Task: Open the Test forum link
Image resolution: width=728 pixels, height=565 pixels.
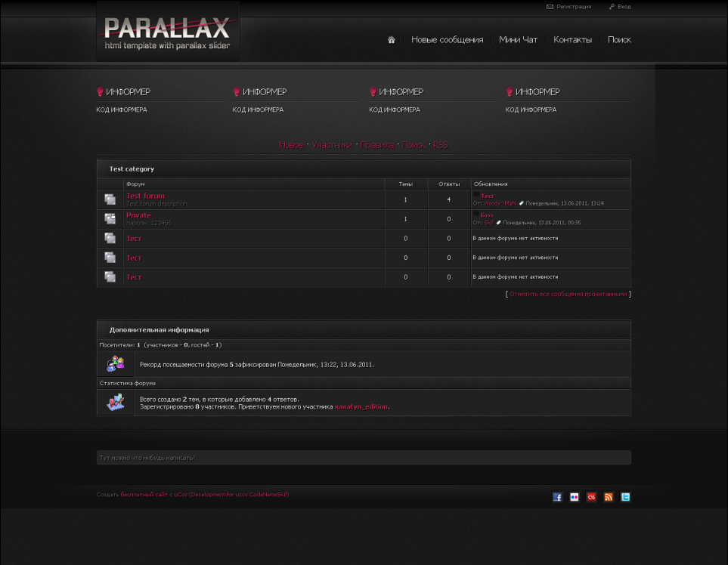Action: 145,196
